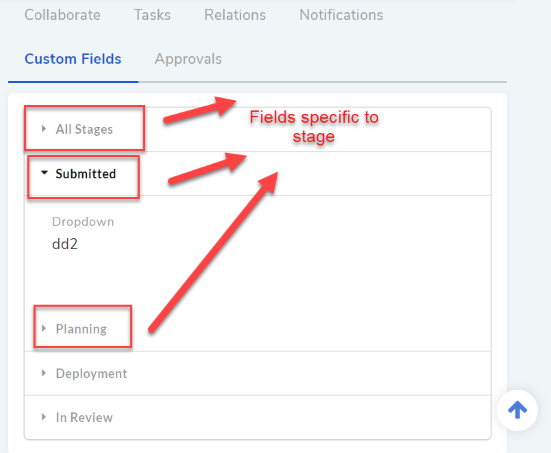Collapse the Submitted section arrow
This screenshot has width=551, height=453.
point(44,173)
